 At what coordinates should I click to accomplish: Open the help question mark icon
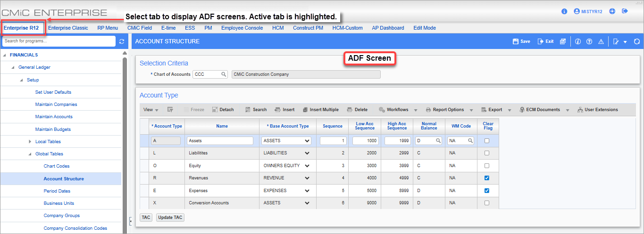pos(589,41)
